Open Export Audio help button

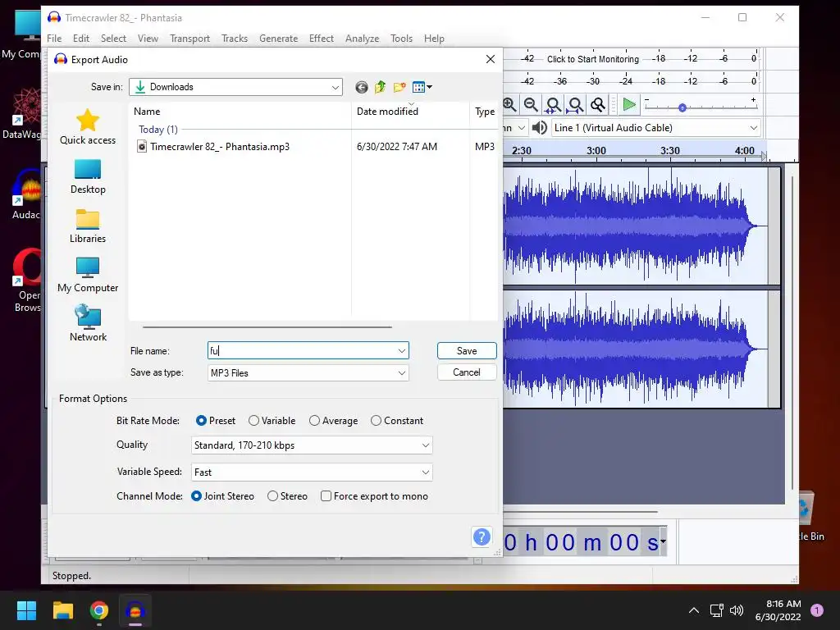[482, 536]
